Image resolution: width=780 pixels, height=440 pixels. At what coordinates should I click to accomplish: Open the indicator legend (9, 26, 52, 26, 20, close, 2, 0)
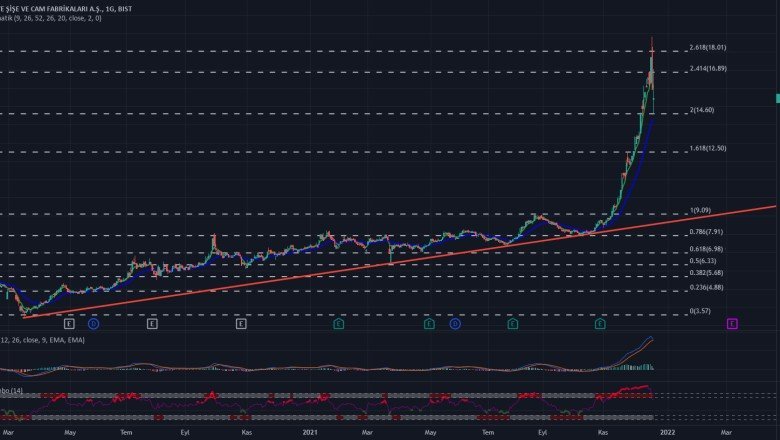tap(51, 18)
